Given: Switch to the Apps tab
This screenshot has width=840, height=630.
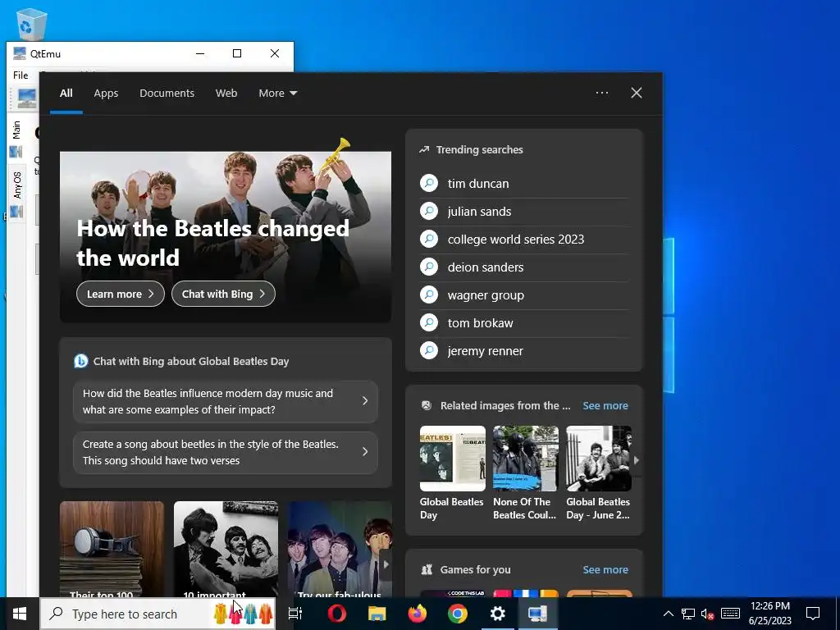Looking at the screenshot, I should (x=106, y=94).
